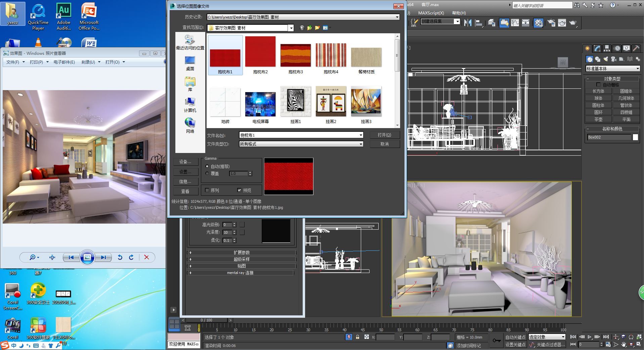Switch to the Motion panel tab
644x350 pixels.
(x=617, y=48)
